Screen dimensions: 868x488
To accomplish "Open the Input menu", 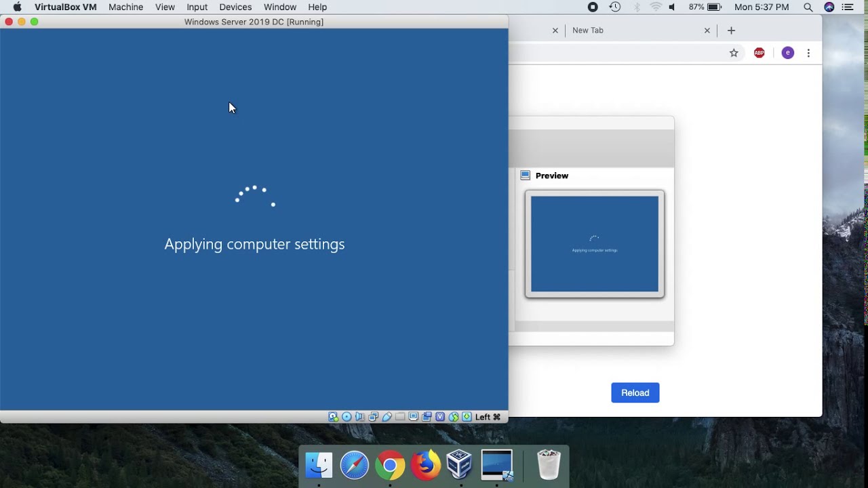I will (x=197, y=7).
